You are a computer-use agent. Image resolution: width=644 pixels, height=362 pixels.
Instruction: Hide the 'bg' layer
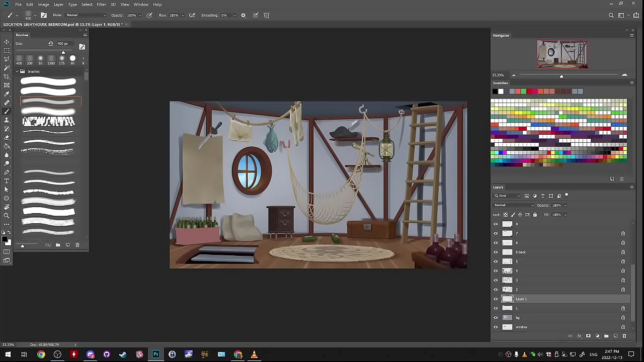pos(496,317)
